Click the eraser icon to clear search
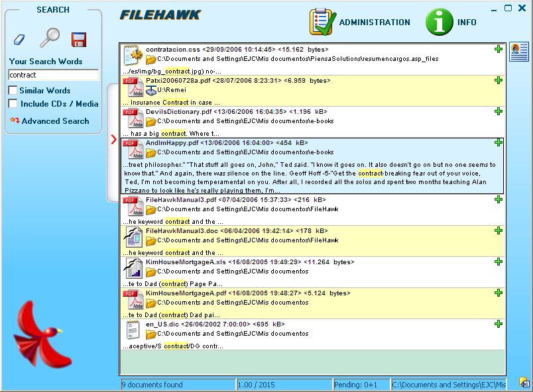 click(19, 39)
